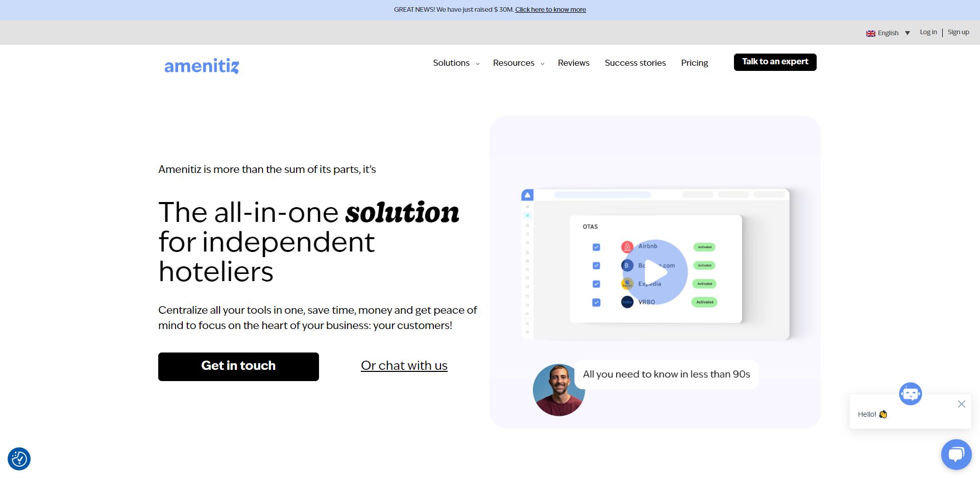Open the cookie preferences icon

point(19,459)
